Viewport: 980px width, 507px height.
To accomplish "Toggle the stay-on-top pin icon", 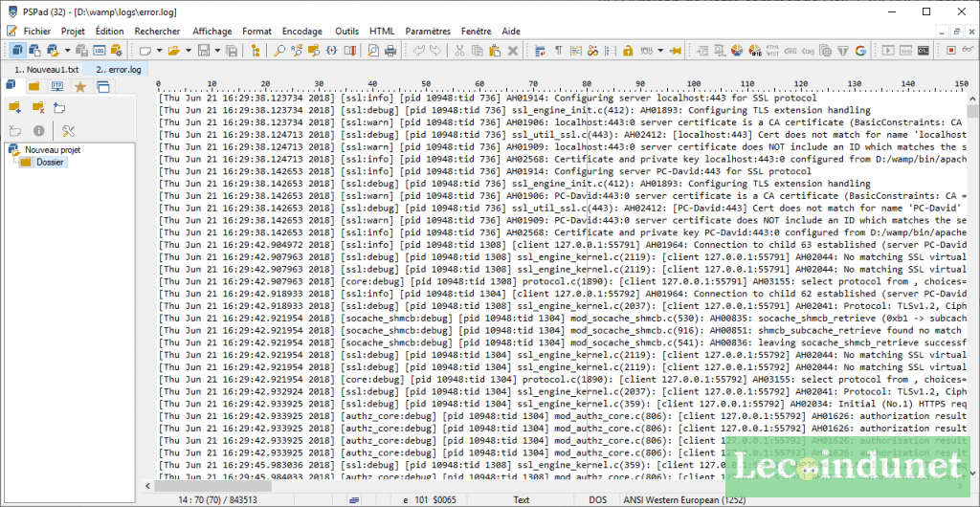I will click(675, 51).
